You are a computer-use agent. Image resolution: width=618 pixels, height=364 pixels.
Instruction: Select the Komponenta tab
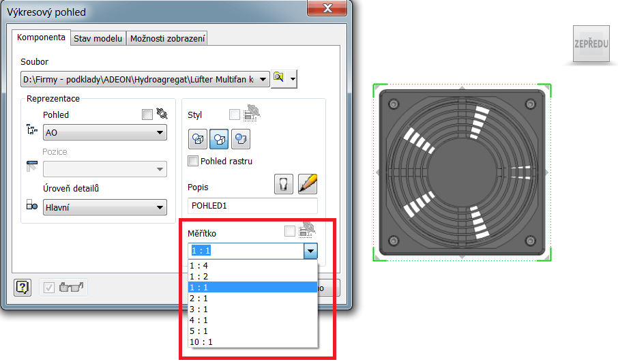click(41, 37)
